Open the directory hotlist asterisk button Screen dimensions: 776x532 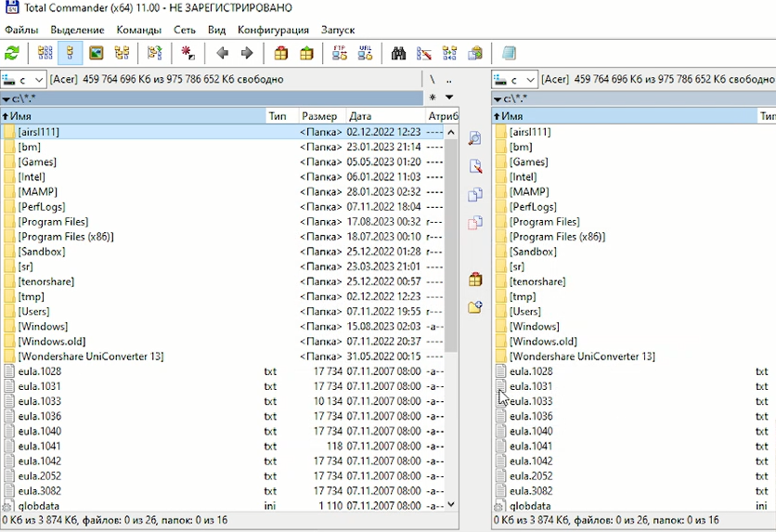[433, 97]
